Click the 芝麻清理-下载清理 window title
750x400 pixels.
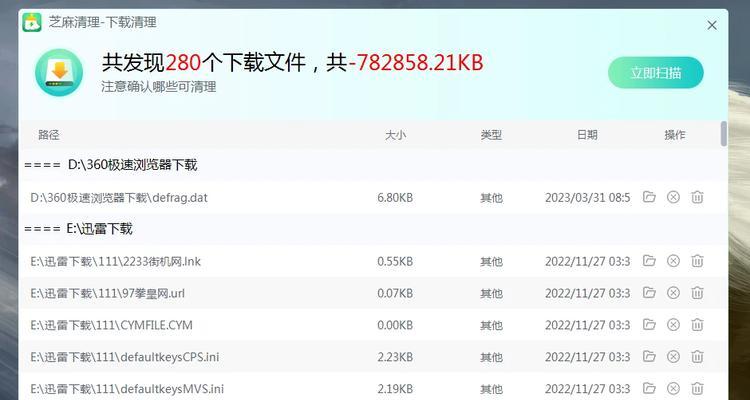pos(102,22)
